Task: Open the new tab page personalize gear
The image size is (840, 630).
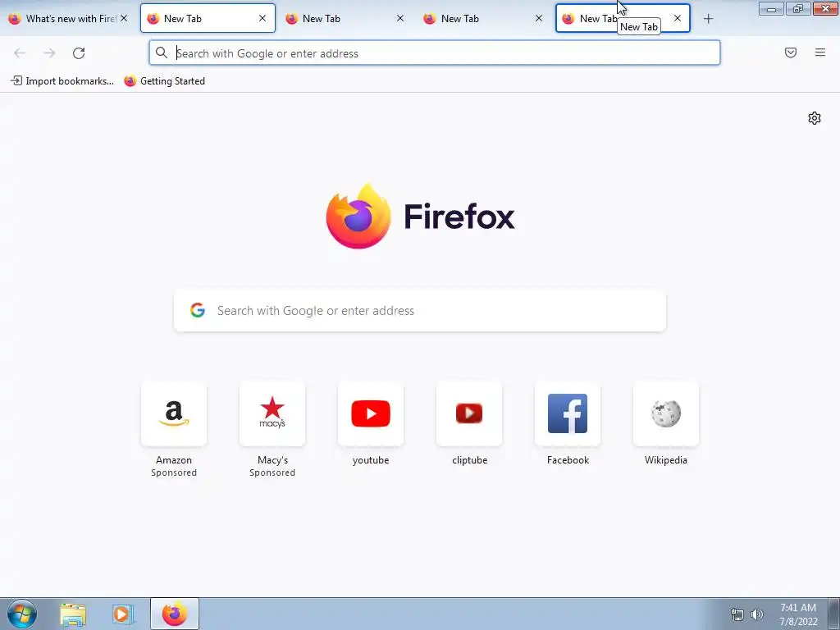Action: (x=815, y=118)
